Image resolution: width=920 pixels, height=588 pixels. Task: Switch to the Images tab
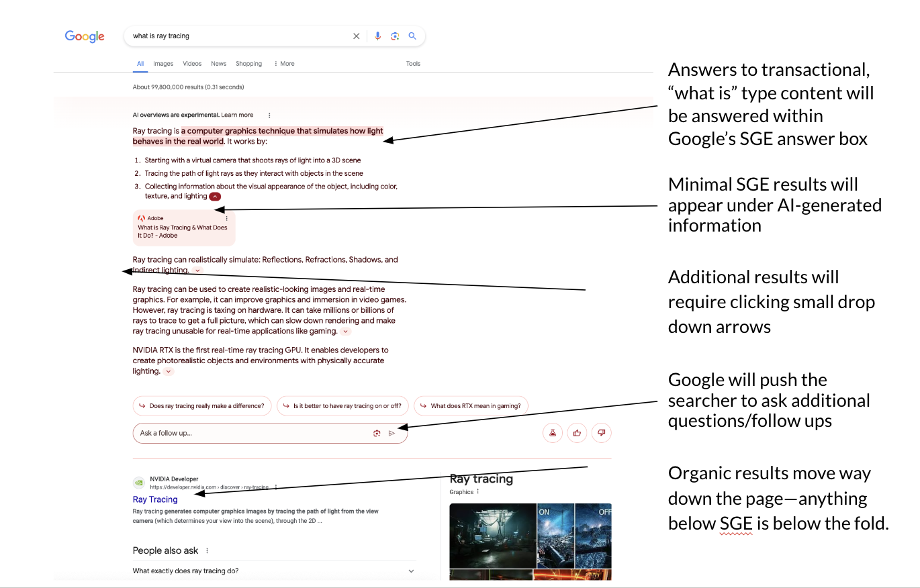click(163, 64)
